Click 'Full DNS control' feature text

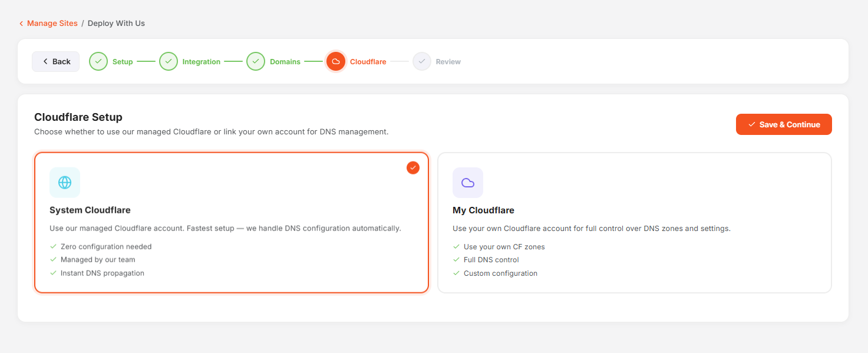pos(491,259)
